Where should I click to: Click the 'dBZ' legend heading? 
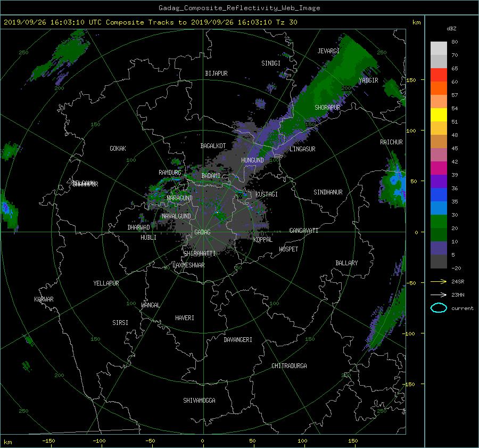451,29
